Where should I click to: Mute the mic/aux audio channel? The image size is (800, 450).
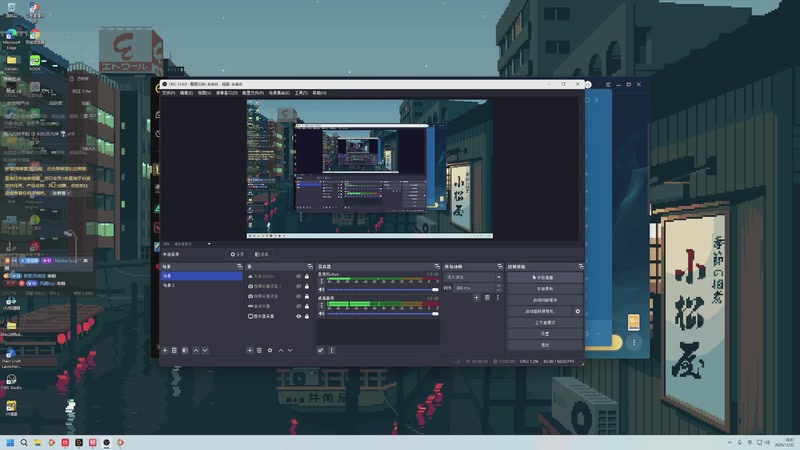pos(321,289)
